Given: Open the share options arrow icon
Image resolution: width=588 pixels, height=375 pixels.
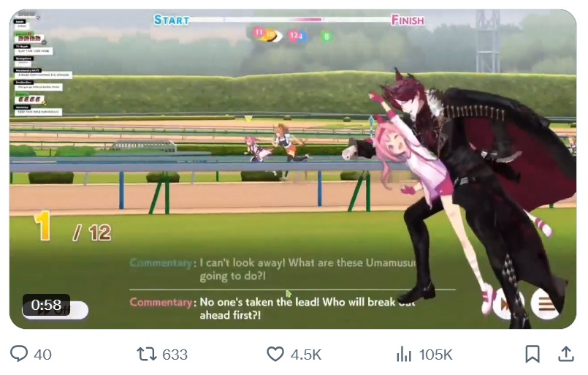Looking at the screenshot, I should pos(566,354).
